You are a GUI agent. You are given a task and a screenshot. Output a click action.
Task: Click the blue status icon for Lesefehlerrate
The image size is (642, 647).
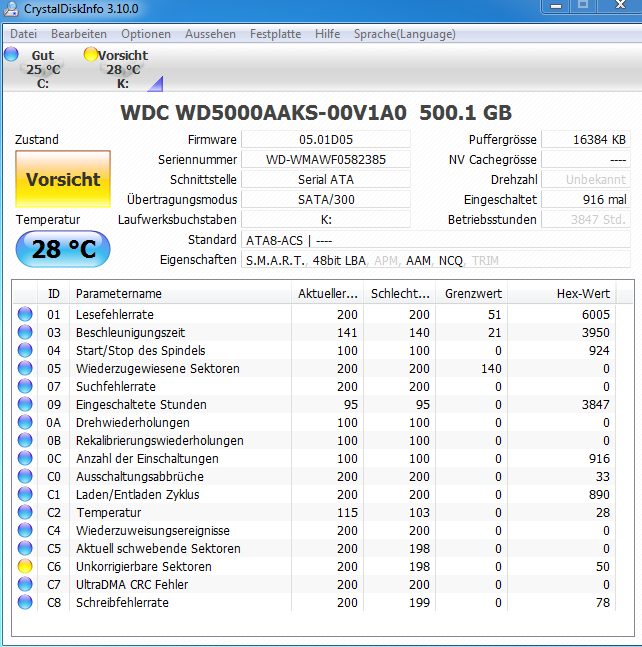(25, 314)
